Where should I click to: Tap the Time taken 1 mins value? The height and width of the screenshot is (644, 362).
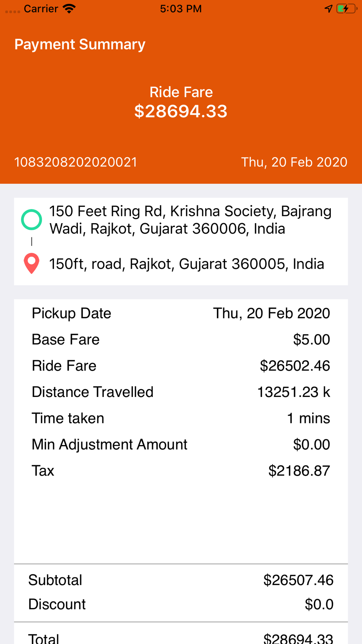[308, 418]
